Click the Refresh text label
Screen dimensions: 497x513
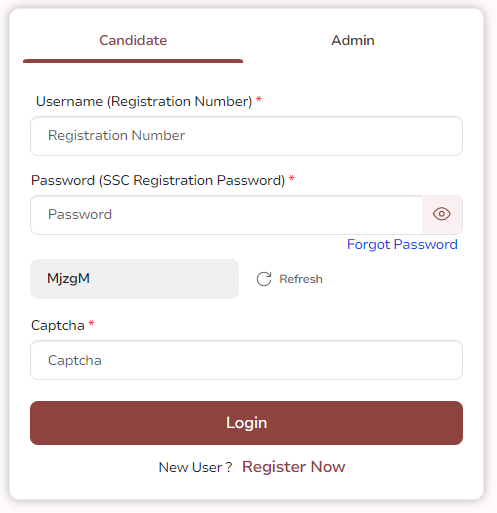301,279
